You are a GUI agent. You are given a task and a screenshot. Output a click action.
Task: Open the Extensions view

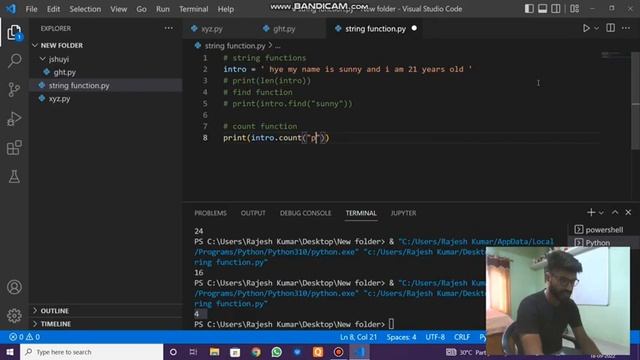[x=14, y=148]
